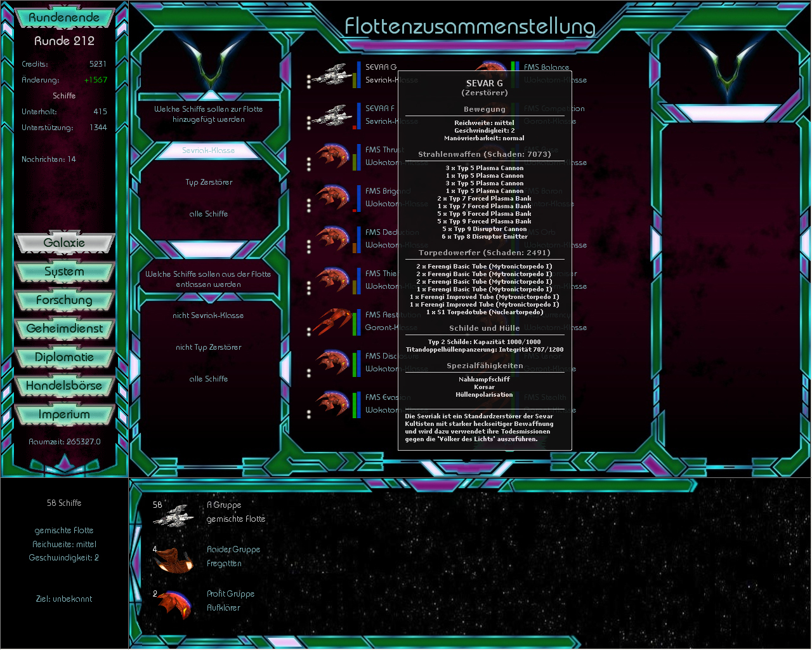Open the Diplomatie screen
This screenshot has width=812, height=650.
pos(64,357)
